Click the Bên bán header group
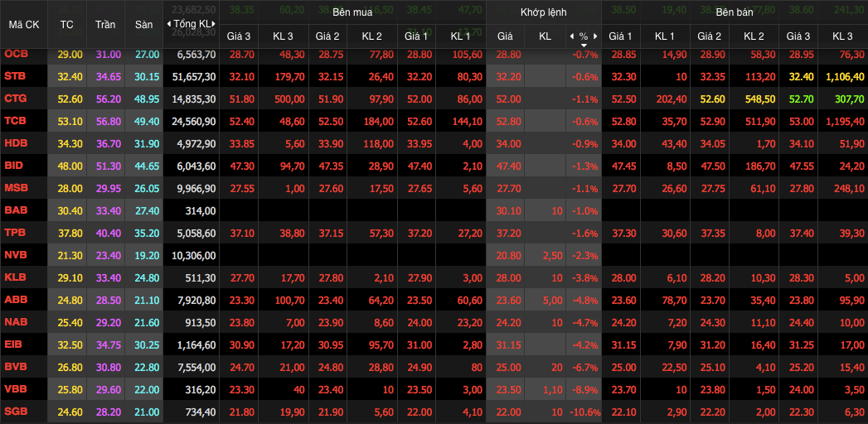The width and height of the screenshot is (868, 424). (734, 13)
